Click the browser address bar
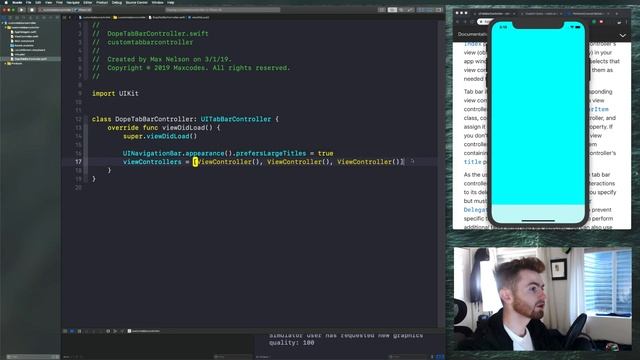 tap(484, 21)
